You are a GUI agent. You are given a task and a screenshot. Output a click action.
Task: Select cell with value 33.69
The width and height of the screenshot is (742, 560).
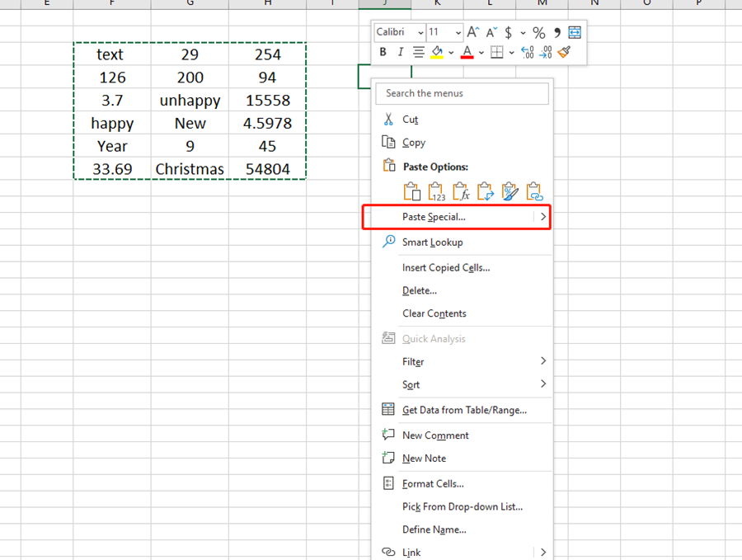112,168
